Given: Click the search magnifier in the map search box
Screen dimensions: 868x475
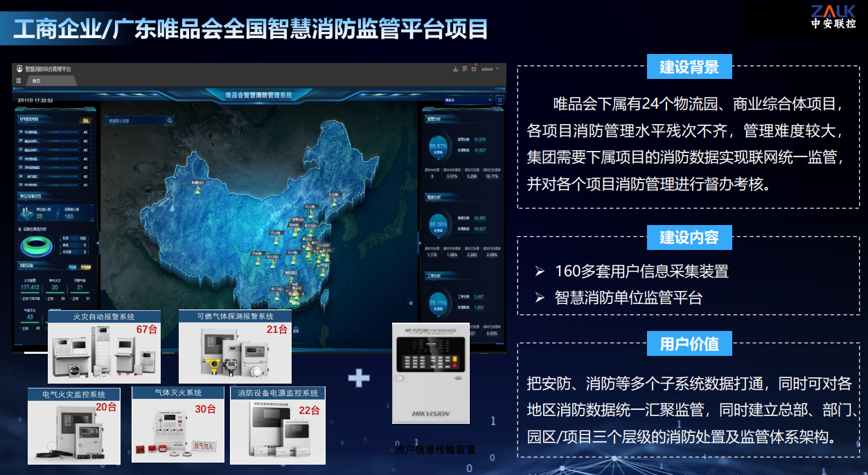Looking at the screenshot, I should click(x=170, y=120).
